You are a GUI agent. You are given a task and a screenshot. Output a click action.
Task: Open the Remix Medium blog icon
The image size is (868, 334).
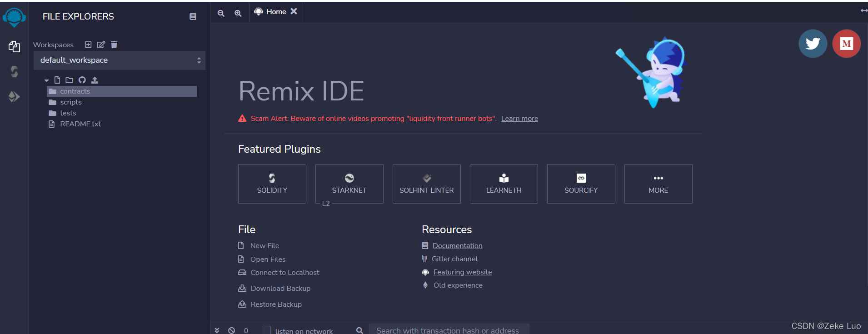846,44
